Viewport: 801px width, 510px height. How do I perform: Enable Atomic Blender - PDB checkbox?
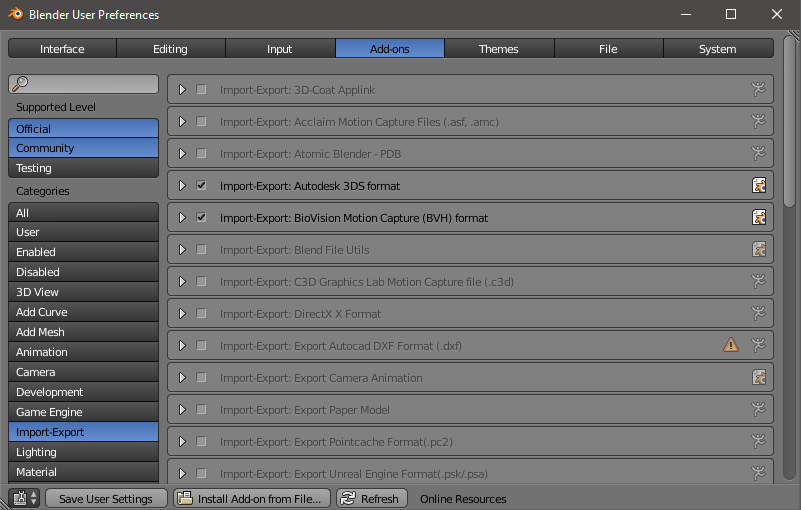pyautogui.click(x=201, y=153)
